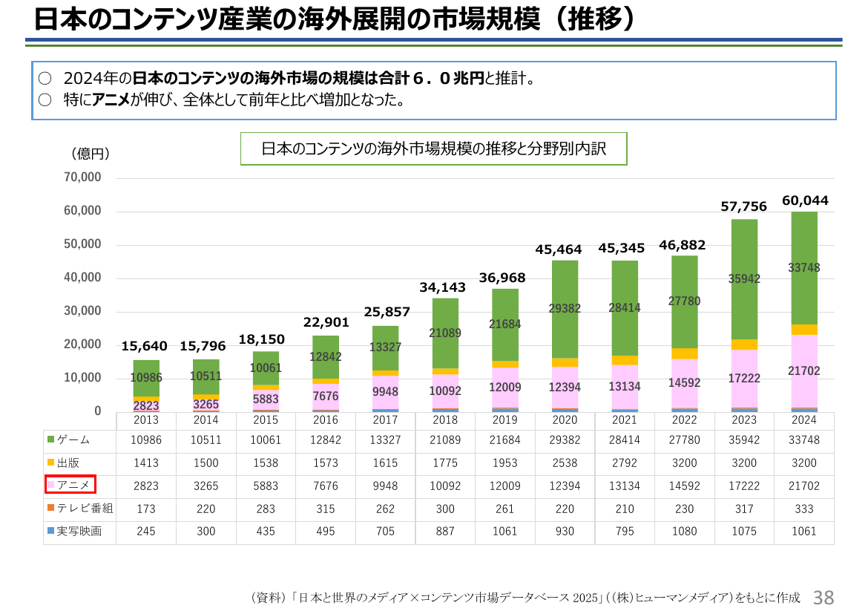
Task: Click the chart title 日本のコンテンツの海外市場規模の推移と分野別内訳
Action: [433, 148]
